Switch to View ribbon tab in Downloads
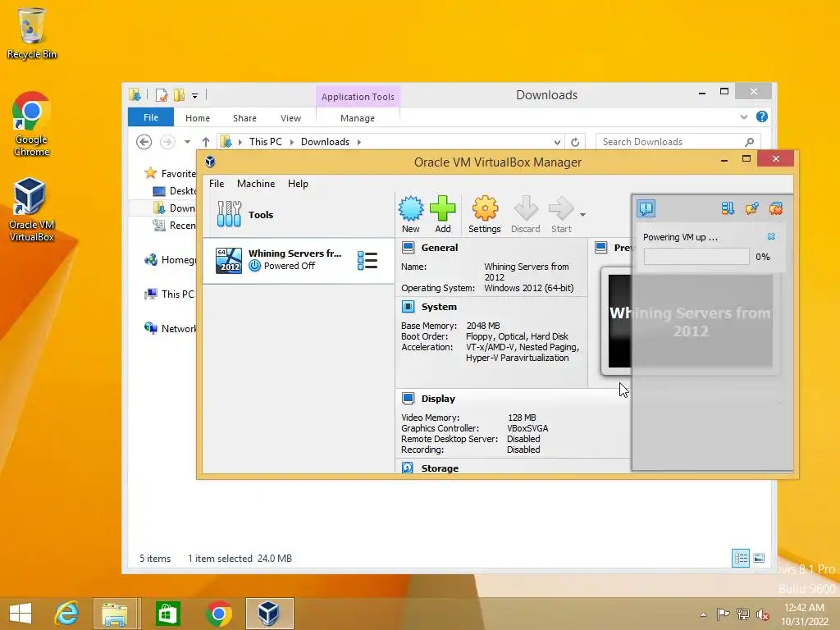The width and height of the screenshot is (840, 630). coord(290,118)
